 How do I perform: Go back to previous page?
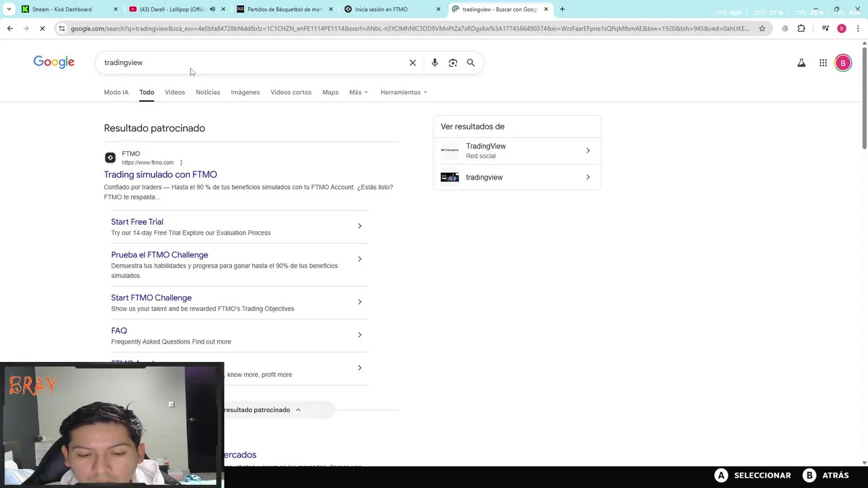pos(9,28)
